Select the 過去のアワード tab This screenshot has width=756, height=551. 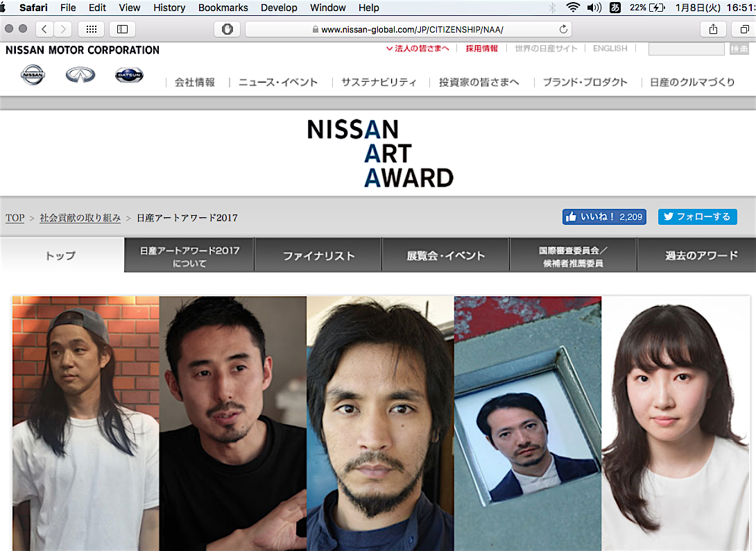coord(696,255)
